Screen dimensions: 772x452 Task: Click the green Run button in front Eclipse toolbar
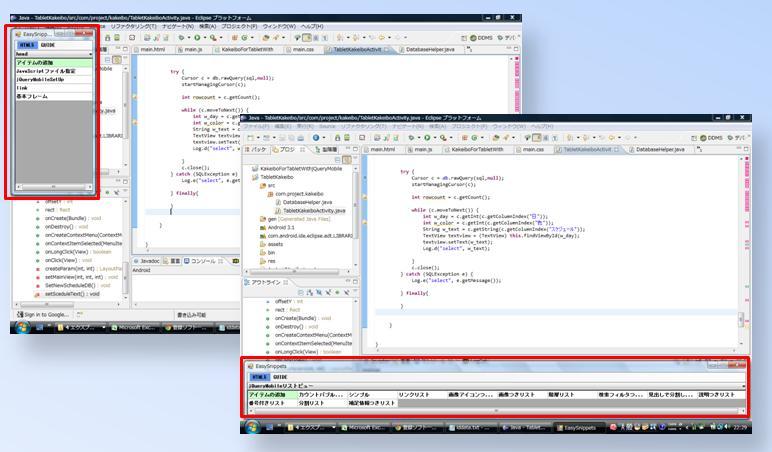(x=427, y=138)
